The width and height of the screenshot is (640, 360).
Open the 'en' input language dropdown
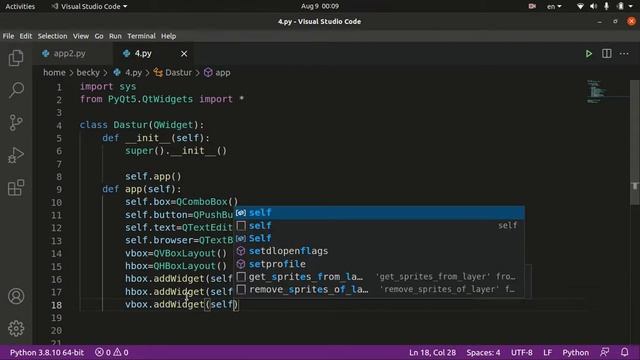tap(554, 6)
